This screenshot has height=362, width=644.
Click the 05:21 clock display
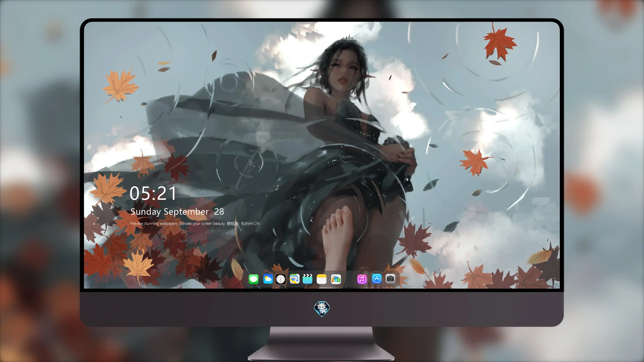coord(153,193)
